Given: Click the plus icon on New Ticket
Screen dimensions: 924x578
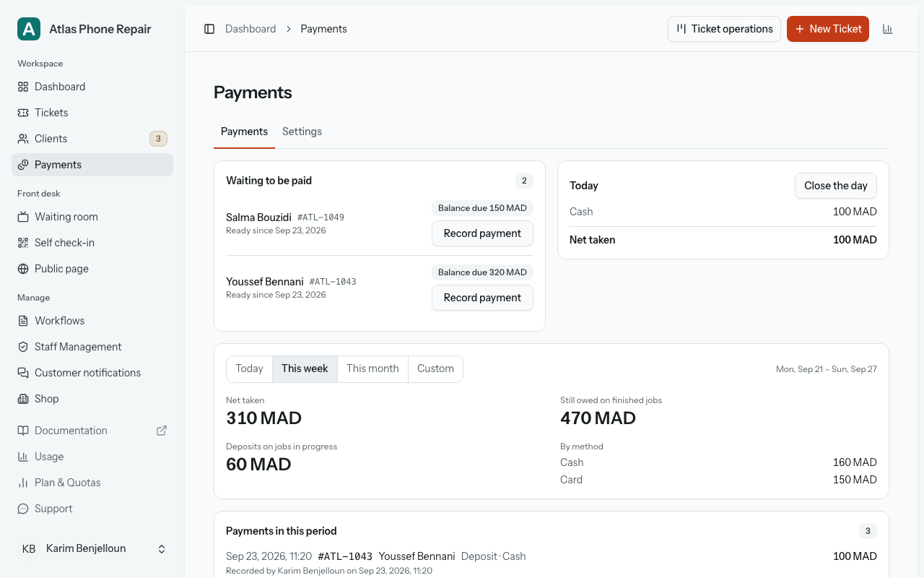Looking at the screenshot, I should tap(800, 29).
